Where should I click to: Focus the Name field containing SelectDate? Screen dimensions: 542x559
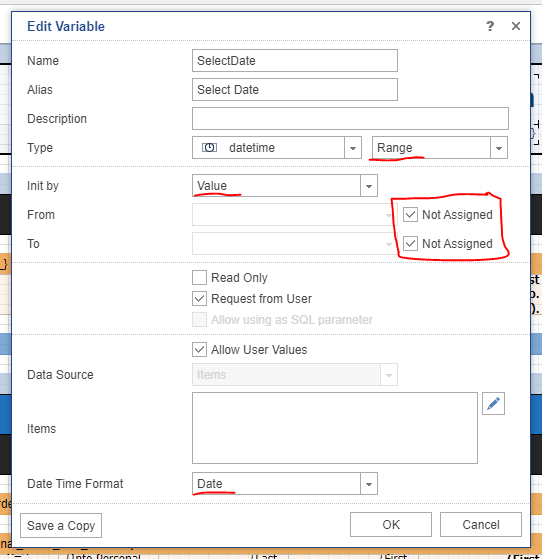click(x=295, y=61)
